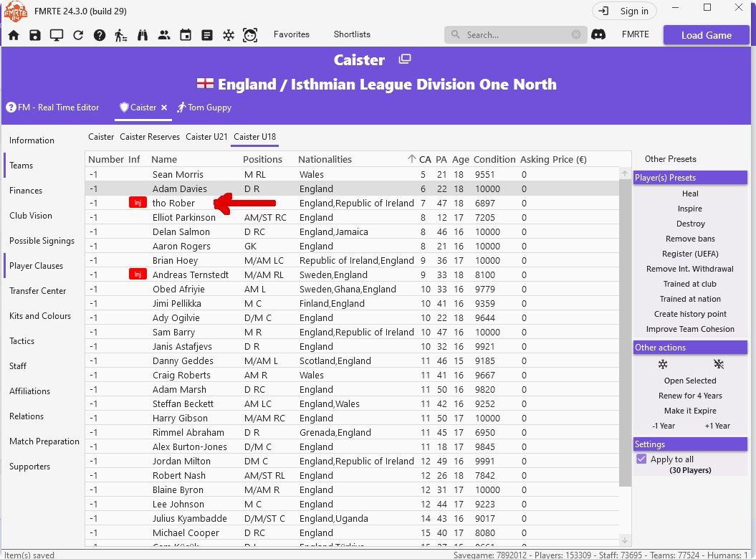Click the freeze snowflake icon under Other actions
Viewport: 756px width, 559px height.
click(x=663, y=365)
